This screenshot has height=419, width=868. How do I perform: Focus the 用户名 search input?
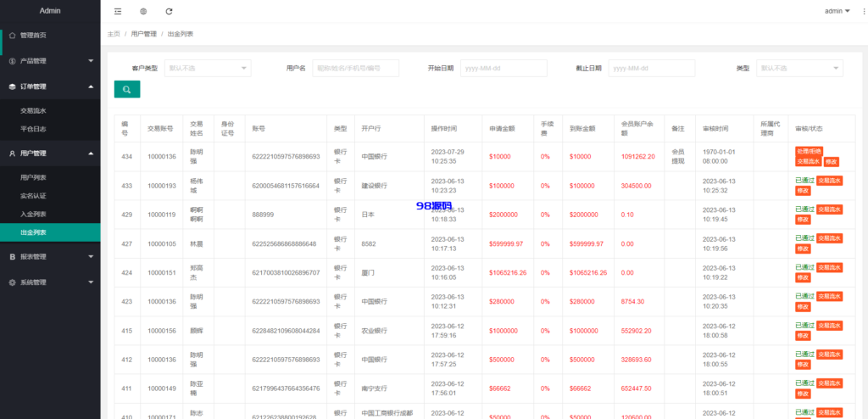(x=355, y=68)
